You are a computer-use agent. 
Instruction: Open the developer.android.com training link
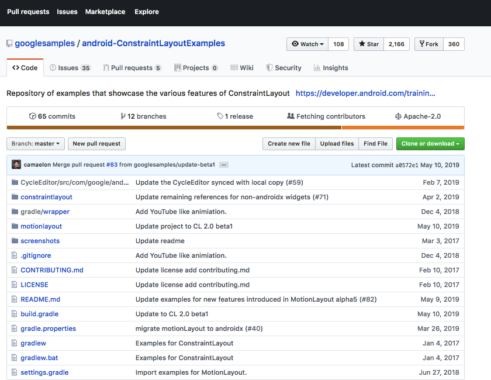tap(365, 93)
